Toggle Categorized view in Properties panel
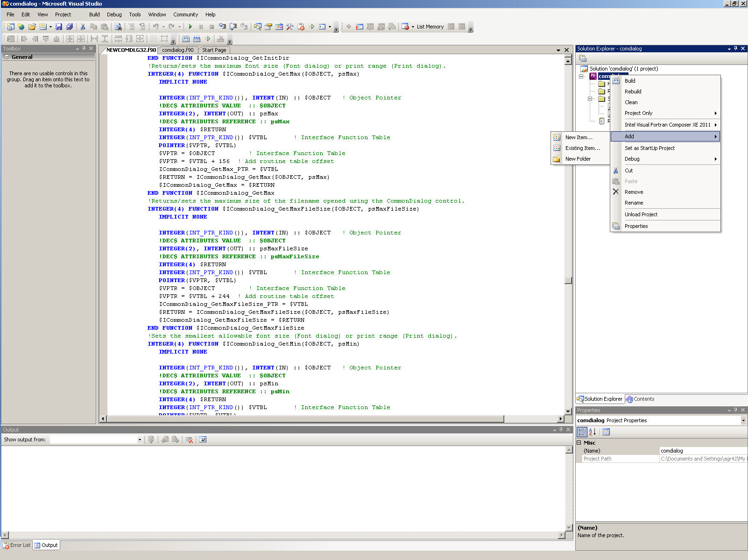The width and height of the screenshot is (748, 560). pyautogui.click(x=582, y=432)
